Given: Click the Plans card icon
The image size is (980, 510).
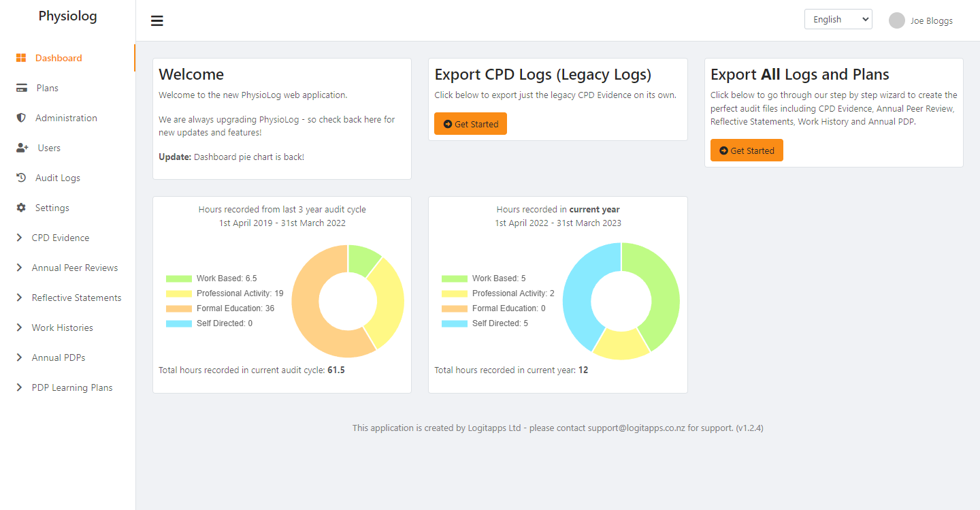Looking at the screenshot, I should point(22,88).
